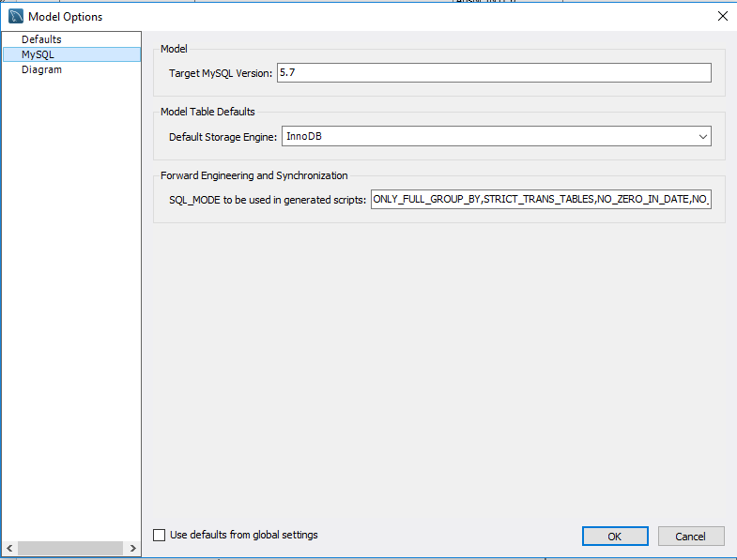The height and width of the screenshot is (560, 737).
Task: Click the left arrow of sidebar scrollbar
Action: 9,548
